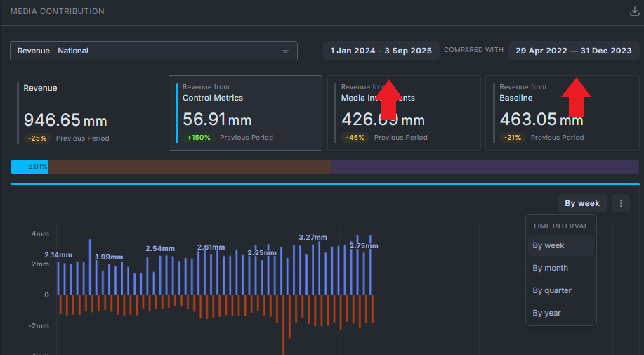Image resolution: width=644 pixels, height=355 pixels.
Task: Change the 29 Apr 2022 — 31 Dec 2023 comparison period
Action: [574, 51]
